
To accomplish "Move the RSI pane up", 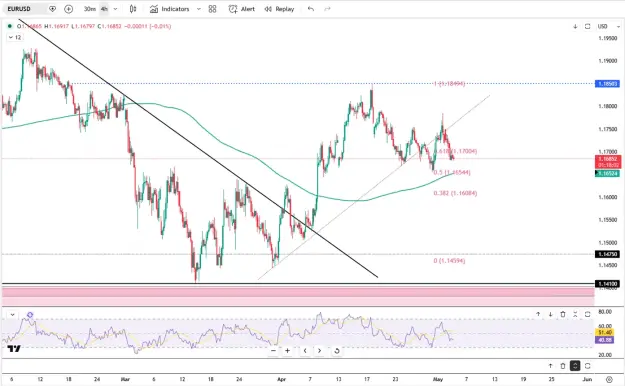I will coord(538,314).
